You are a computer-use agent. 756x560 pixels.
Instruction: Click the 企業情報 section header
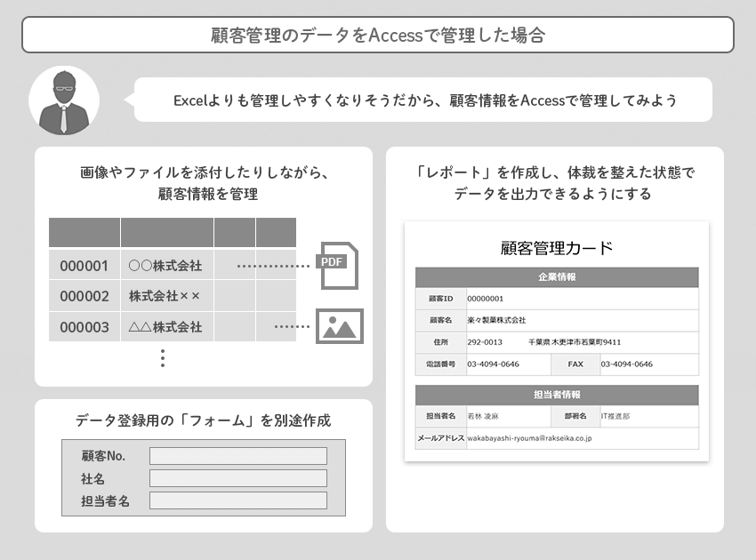pyautogui.click(x=557, y=277)
